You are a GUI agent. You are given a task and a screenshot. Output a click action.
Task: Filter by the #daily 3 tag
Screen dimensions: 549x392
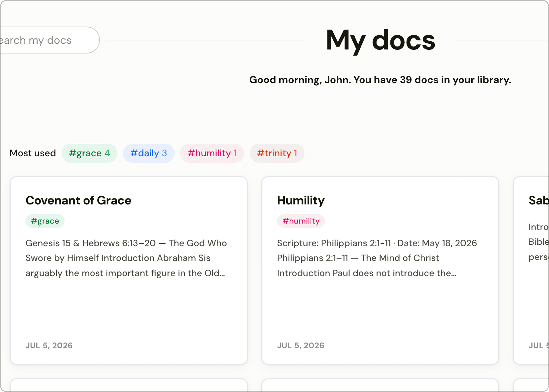click(149, 153)
